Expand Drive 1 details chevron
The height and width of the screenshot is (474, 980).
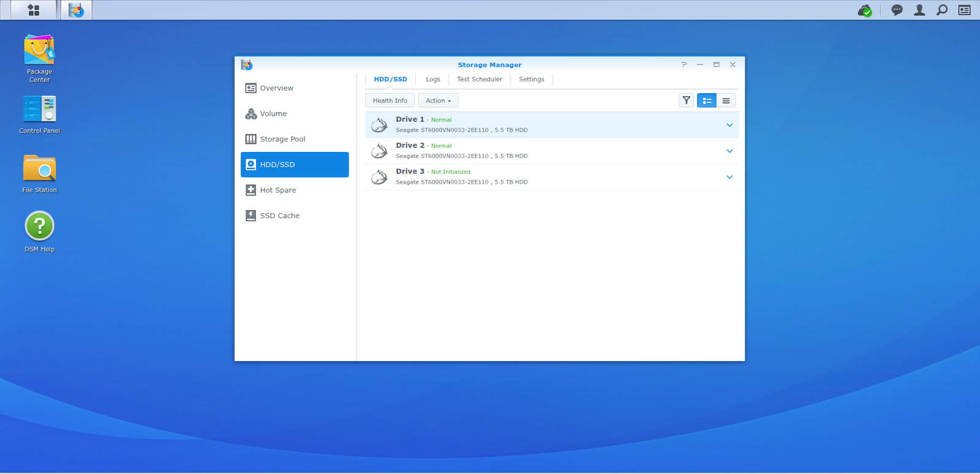coord(729,125)
